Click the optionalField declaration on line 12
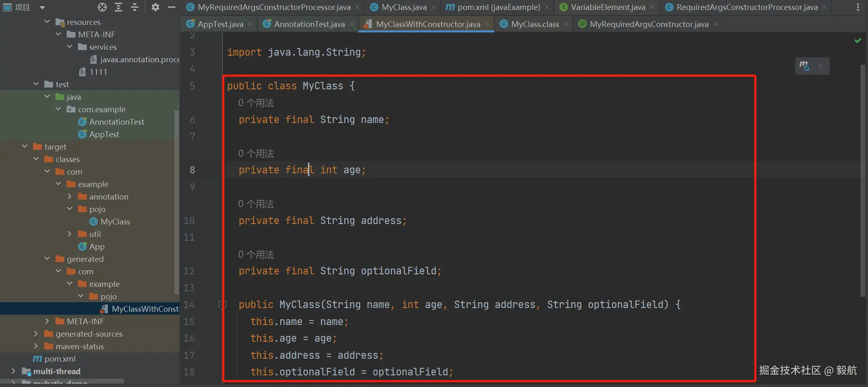The image size is (868, 387). click(340, 271)
